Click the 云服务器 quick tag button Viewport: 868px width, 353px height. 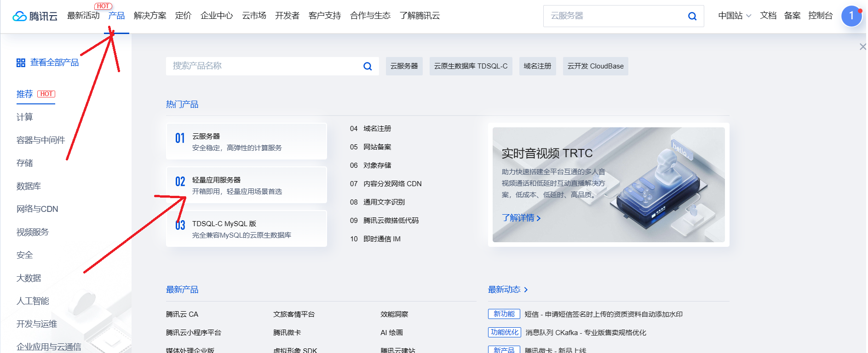pos(404,66)
